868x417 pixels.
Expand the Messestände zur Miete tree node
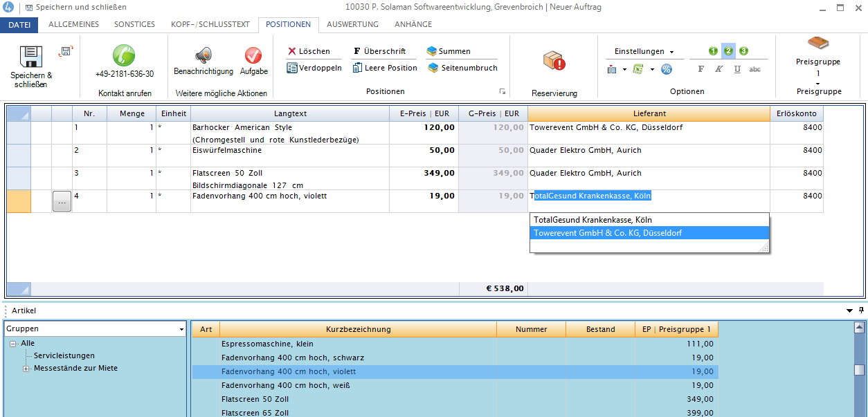[x=26, y=369]
